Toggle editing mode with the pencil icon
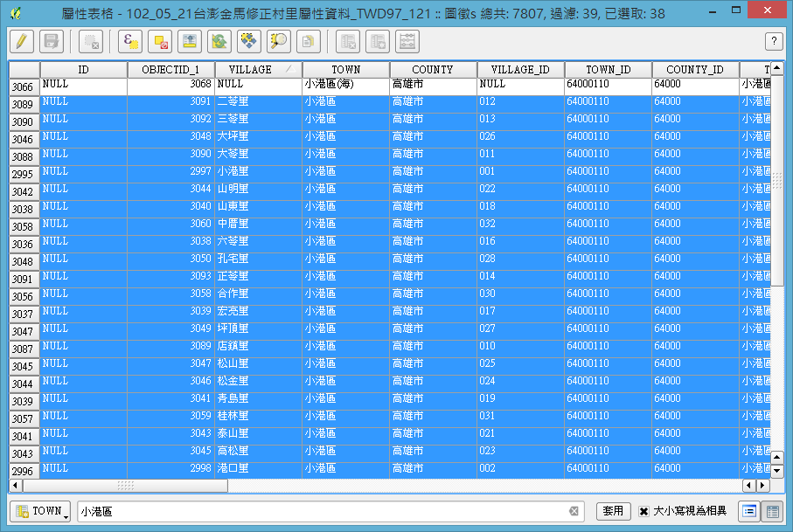Screen dimensions: 793x532 (21, 41)
